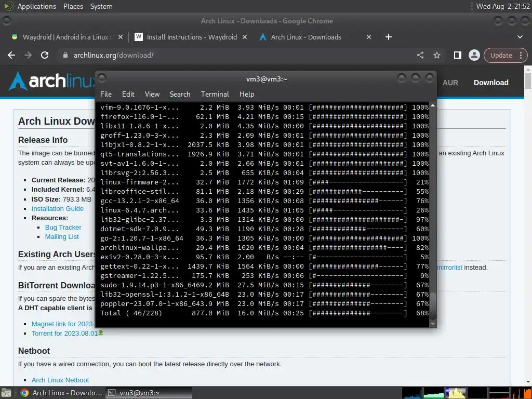The width and height of the screenshot is (532, 399).
Task: Open terminal Help menu
Action: click(x=247, y=95)
